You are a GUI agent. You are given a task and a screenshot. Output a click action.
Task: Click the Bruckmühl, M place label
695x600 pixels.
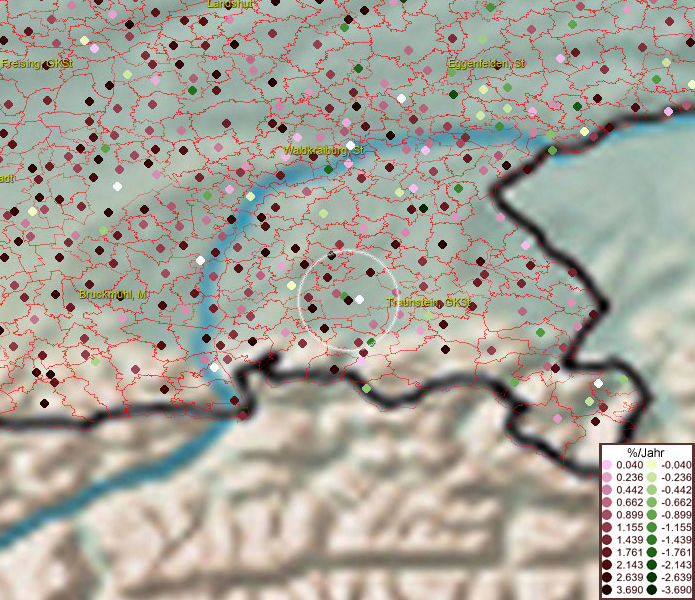(113, 295)
